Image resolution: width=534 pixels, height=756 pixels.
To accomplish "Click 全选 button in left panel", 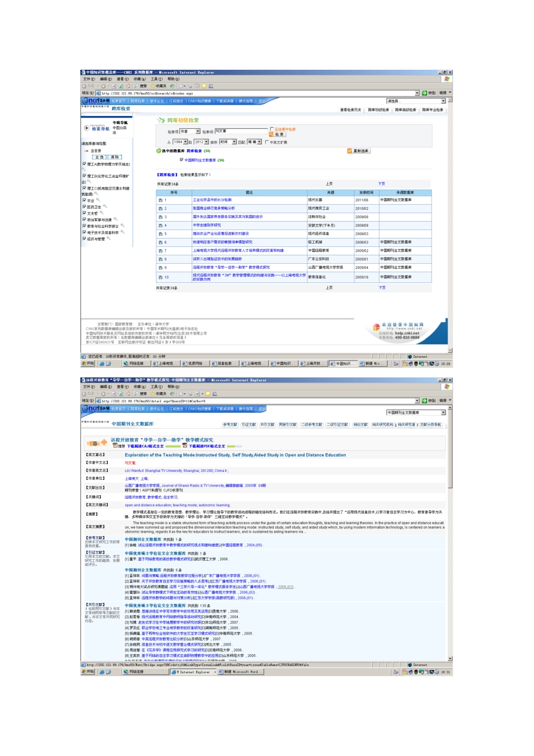I will click(99, 157).
